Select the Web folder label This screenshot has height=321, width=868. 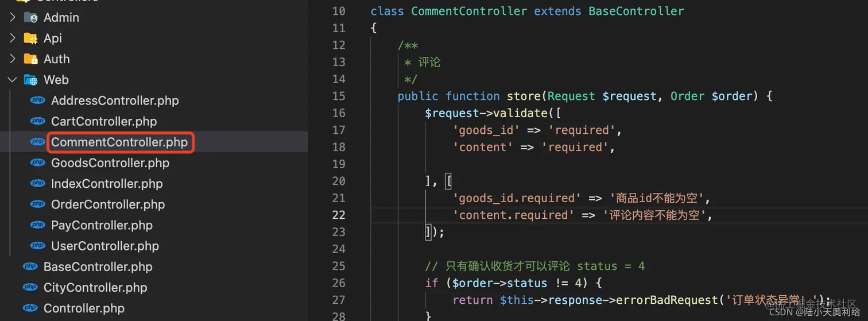point(56,80)
